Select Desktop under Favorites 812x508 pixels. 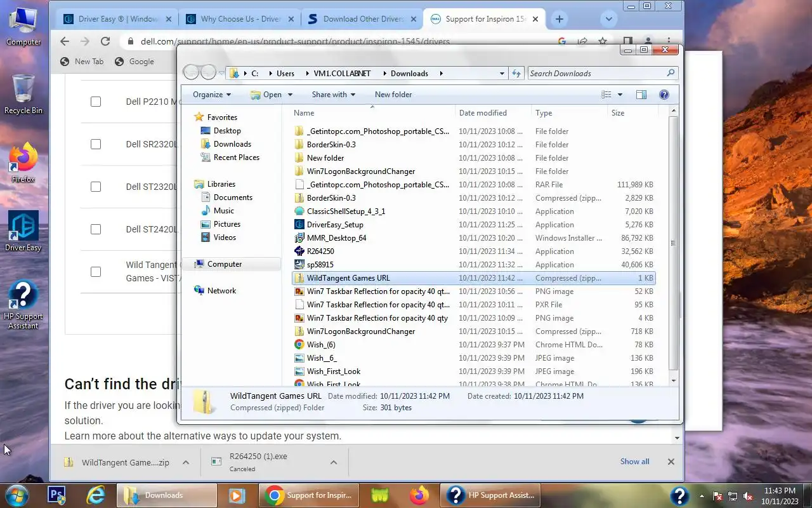[221, 131]
